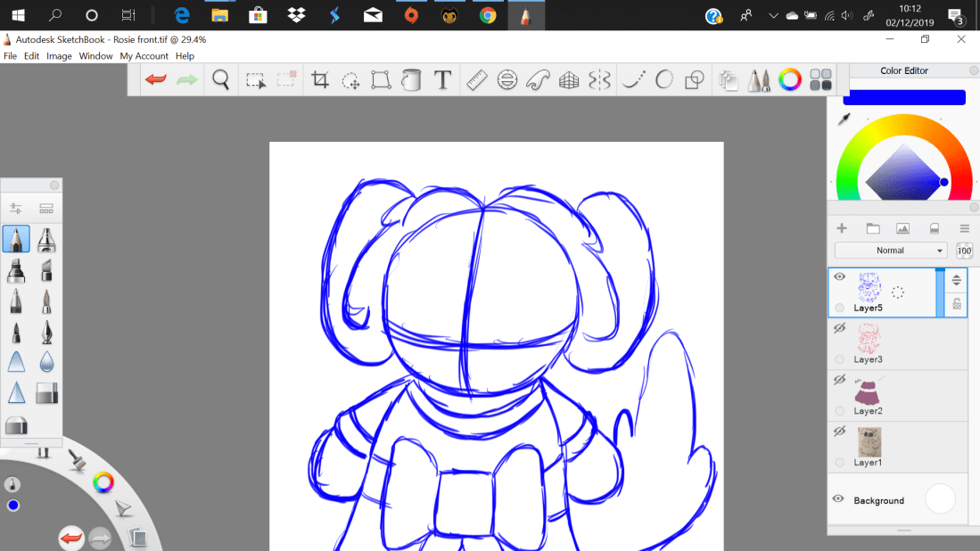Click the eyedropper color picker
This screenshot has width=980, height=551.
[844, 119]
